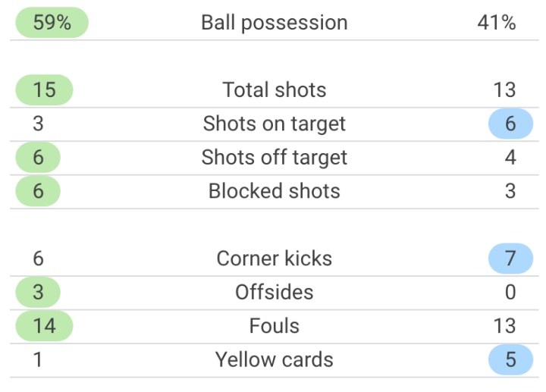Select the green 14 fouls badge
The height and width of the screenshot is (392, 546).
point(44,326)
